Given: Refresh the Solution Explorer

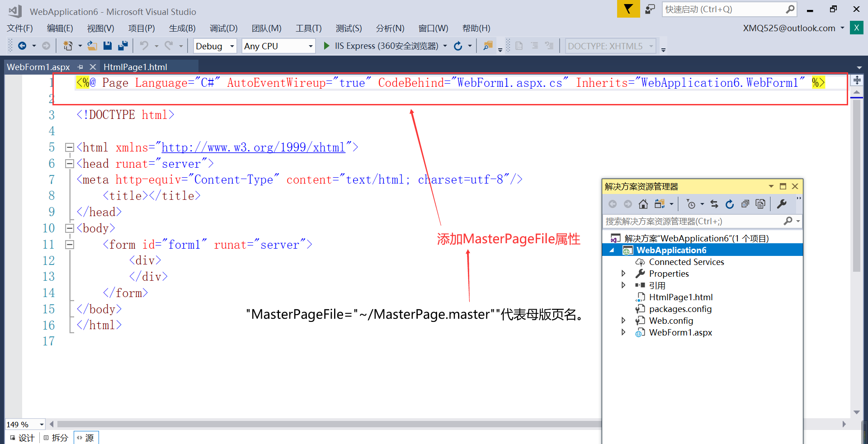Looking at the screenshot, I should [x=730, y=204].
